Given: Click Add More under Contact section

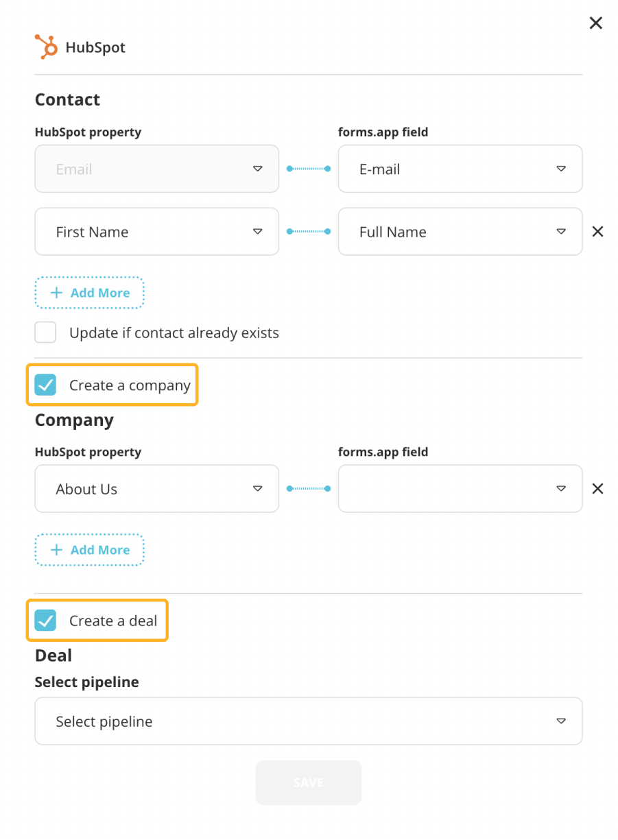Looking at the screenshot, I should (90, 293).
